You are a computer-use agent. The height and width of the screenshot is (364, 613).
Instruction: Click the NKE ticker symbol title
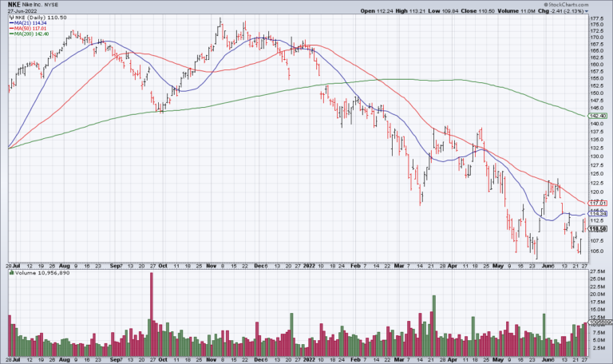click(14, 4)
